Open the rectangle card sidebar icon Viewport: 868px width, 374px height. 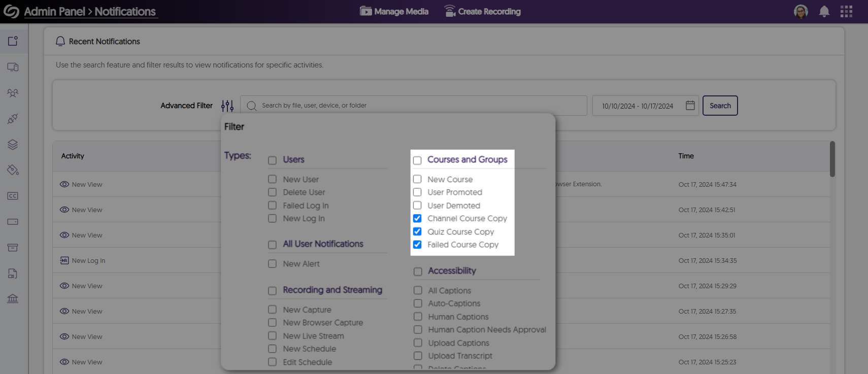tap(13, 222)
